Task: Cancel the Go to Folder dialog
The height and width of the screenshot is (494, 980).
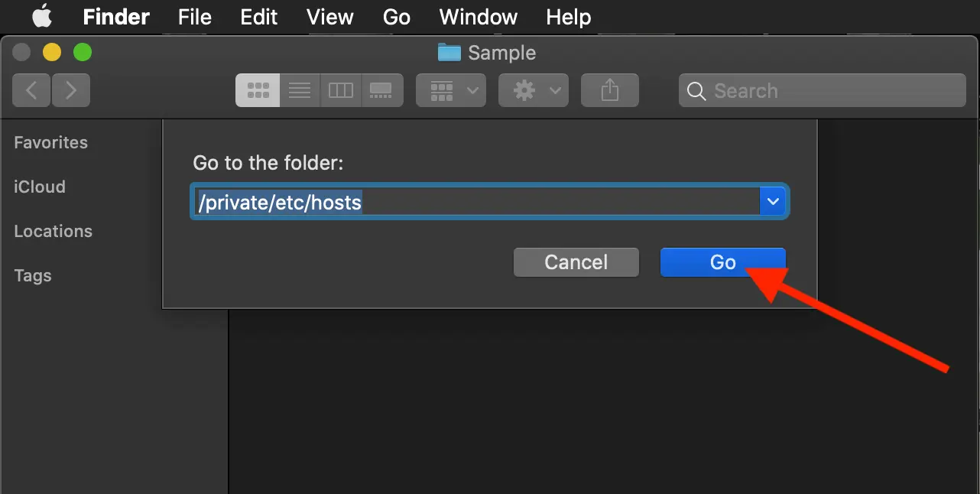Action: click(x=576, y=262)
